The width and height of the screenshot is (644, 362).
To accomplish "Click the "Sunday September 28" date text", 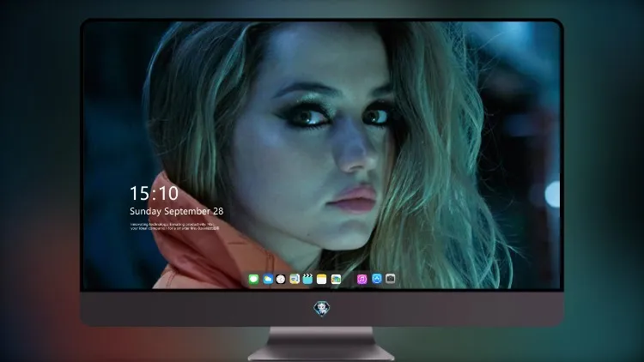I will [177, 211].
